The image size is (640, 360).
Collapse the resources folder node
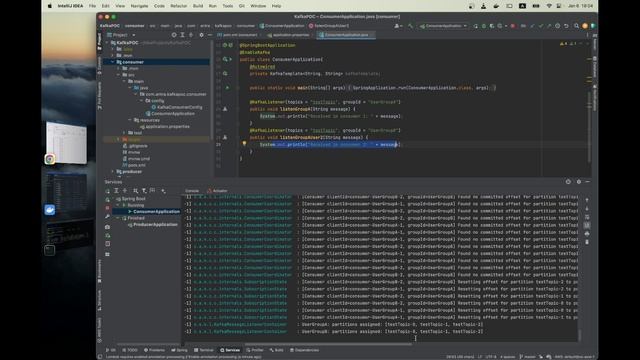point(130,120)
